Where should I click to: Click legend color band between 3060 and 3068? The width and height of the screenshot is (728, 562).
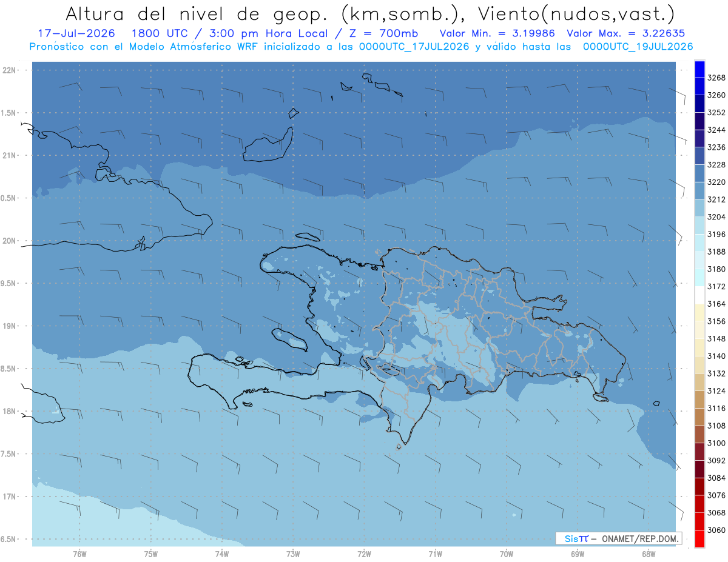pyautogui.click(x=699, y=521)
